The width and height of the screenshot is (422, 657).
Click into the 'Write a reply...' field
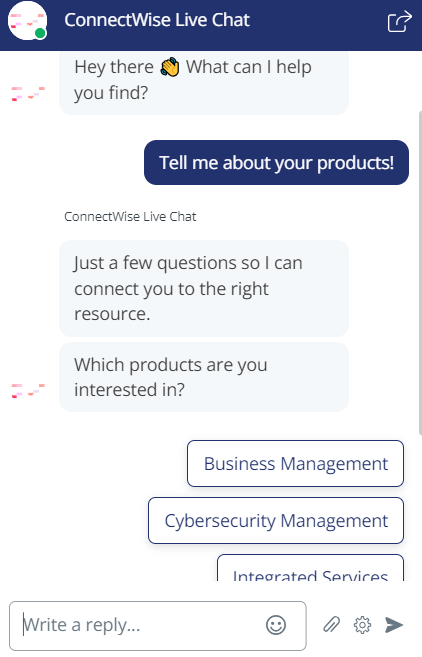[158, 626]
